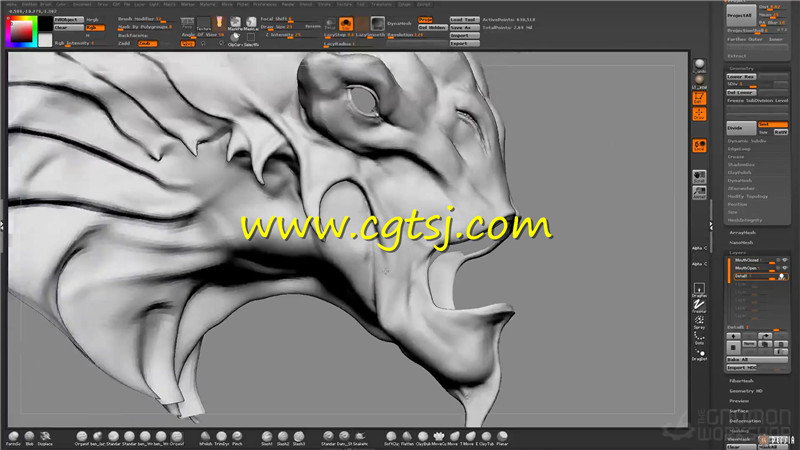The height and width of the screenshot is (450, 800).
Task: Toggle visibility of the MouthClosed layer
Action: [x=785, y=260]
